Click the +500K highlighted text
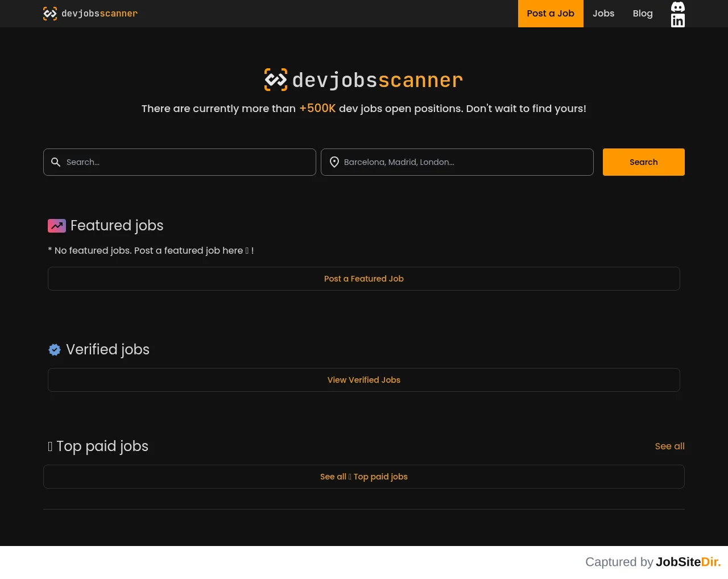 click(x=317, y=108)
